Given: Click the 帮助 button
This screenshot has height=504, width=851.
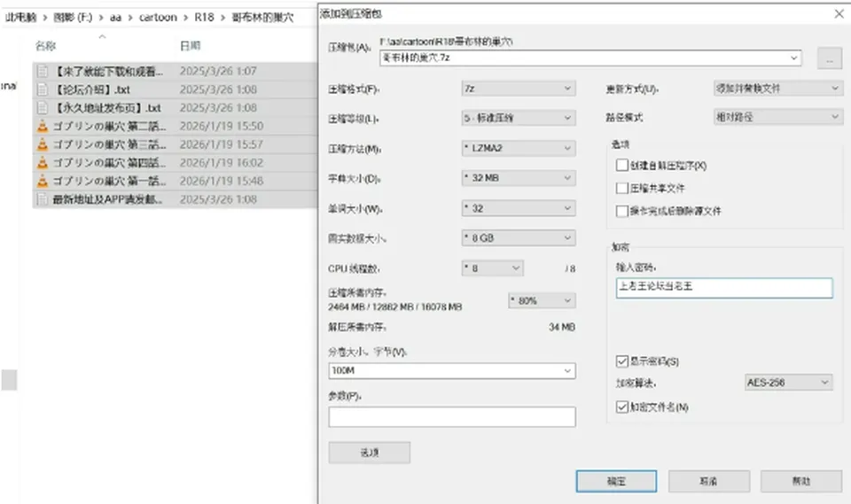Looking at the screenshot, I should point(801,481).
